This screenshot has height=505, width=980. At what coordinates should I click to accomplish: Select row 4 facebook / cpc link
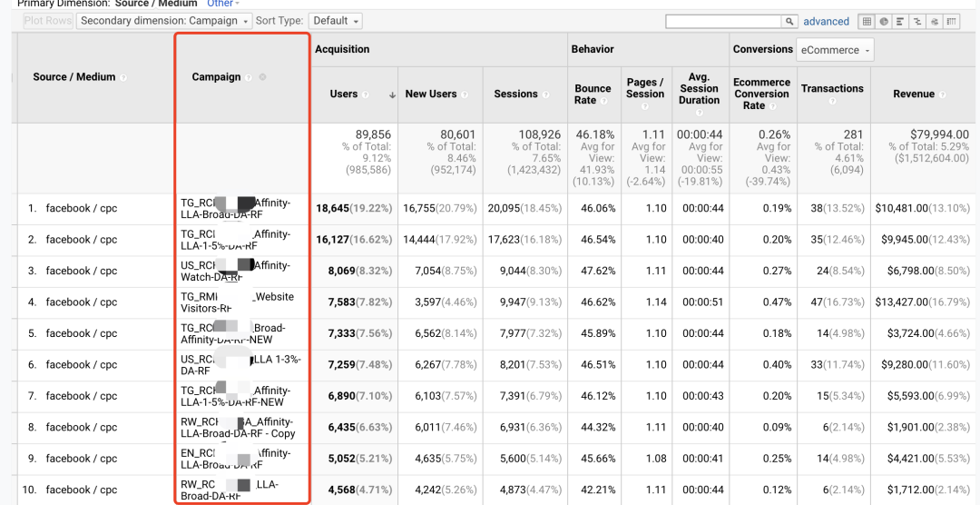click(x=82, y=302)
